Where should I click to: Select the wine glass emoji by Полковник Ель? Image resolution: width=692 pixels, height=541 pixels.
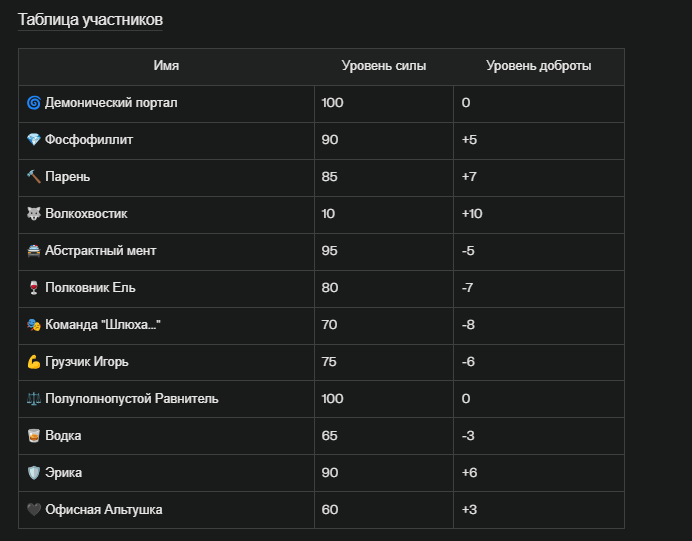34,288
